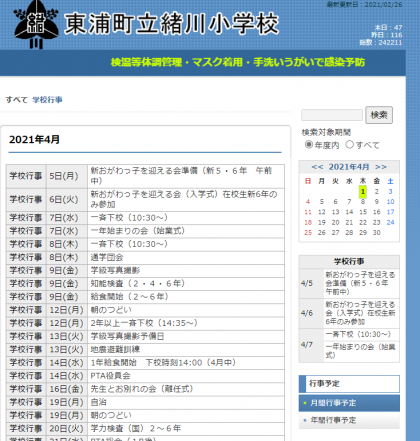Select highlighted day 1 in calendar
This screenshot has width=420, height=441.
[363, 192]
